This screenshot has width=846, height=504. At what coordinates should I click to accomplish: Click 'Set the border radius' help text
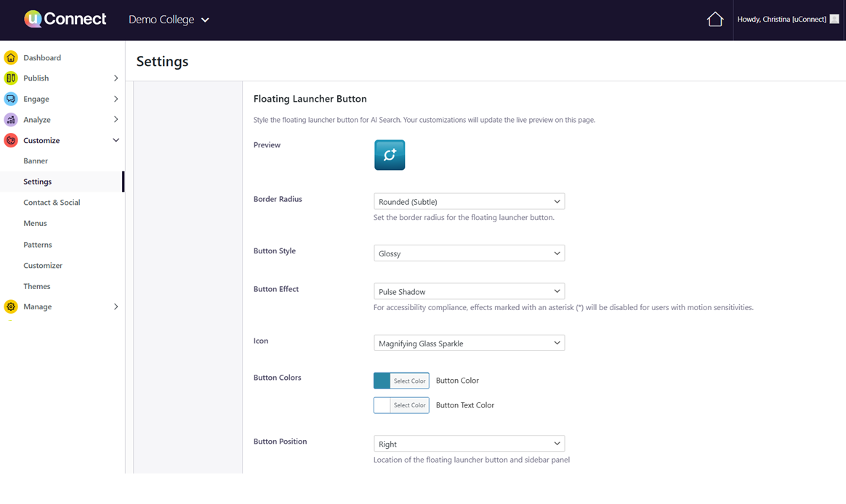click(x=464, y=217)
